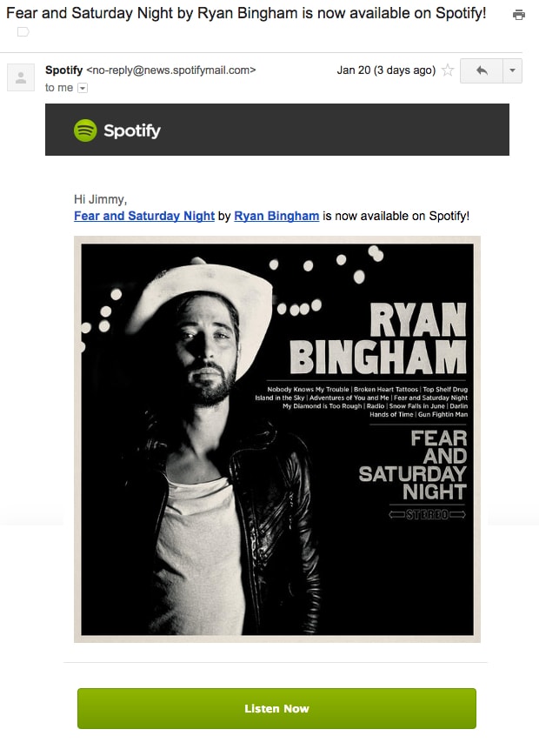The height and width of the screenshot is (756, 539).
Task: Click the green Spotify logo icon
Action: [x=85, y=130]
